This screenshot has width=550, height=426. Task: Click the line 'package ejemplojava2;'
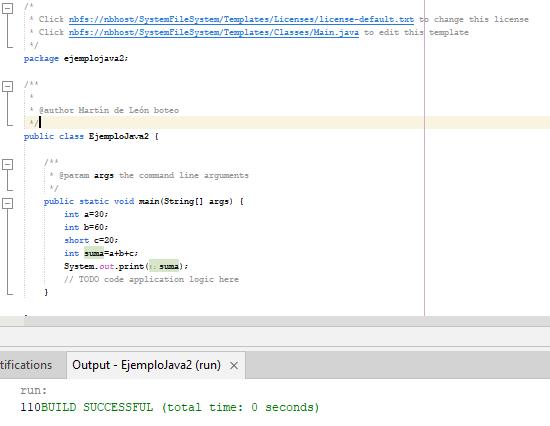point(76,58)
